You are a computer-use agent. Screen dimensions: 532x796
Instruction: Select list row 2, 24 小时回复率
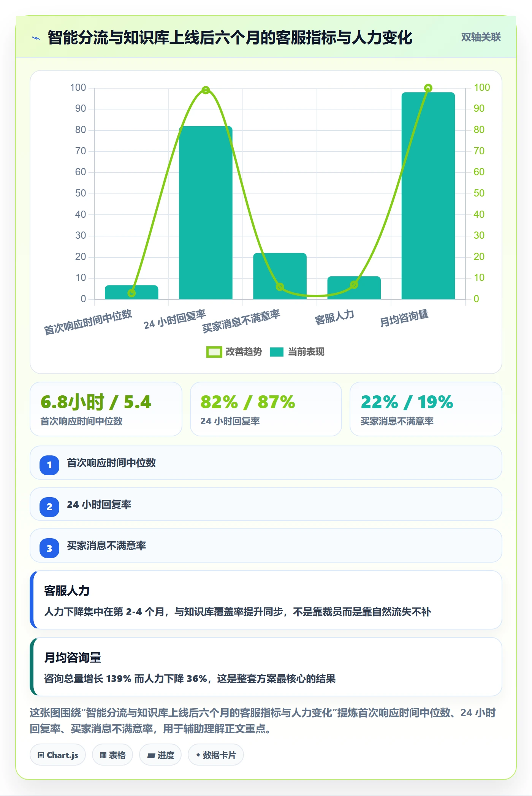pyautogui.click(x=266, y=504)
